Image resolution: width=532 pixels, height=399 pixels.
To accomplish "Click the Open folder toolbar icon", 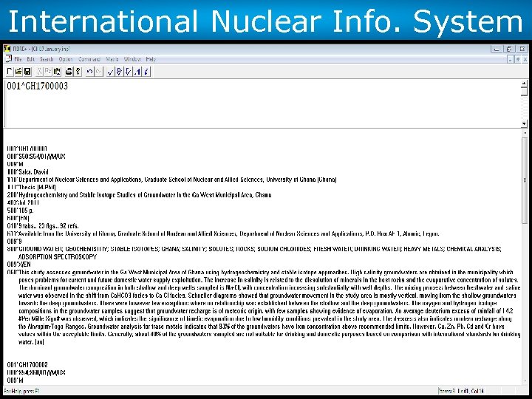I will pyautogui.click(x=18, y=72).
